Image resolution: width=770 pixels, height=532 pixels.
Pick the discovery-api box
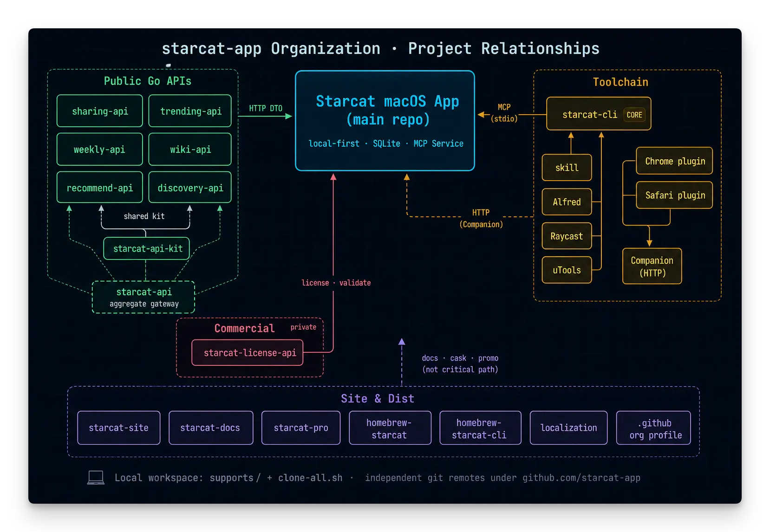coord(190,187)
